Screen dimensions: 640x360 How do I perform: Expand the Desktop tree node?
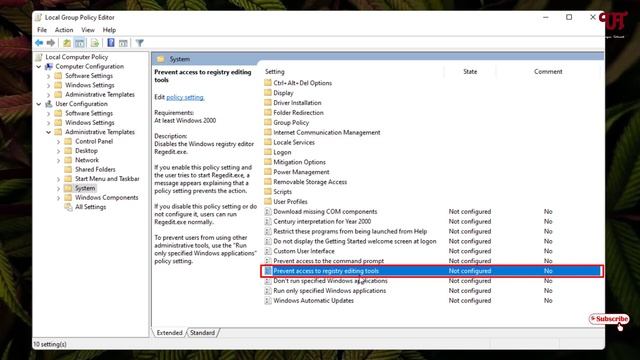58,151
